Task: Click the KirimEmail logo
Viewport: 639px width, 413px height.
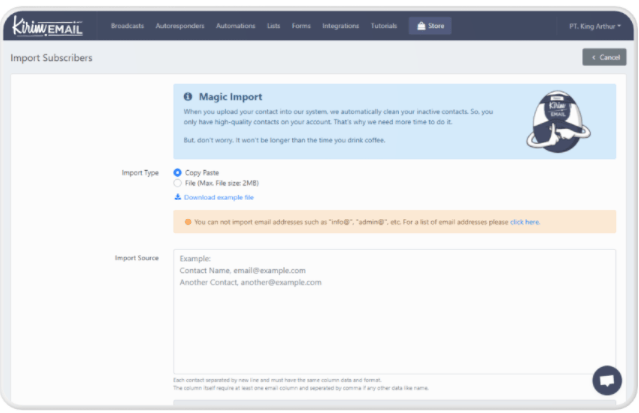Action: [x=47, y=25]
